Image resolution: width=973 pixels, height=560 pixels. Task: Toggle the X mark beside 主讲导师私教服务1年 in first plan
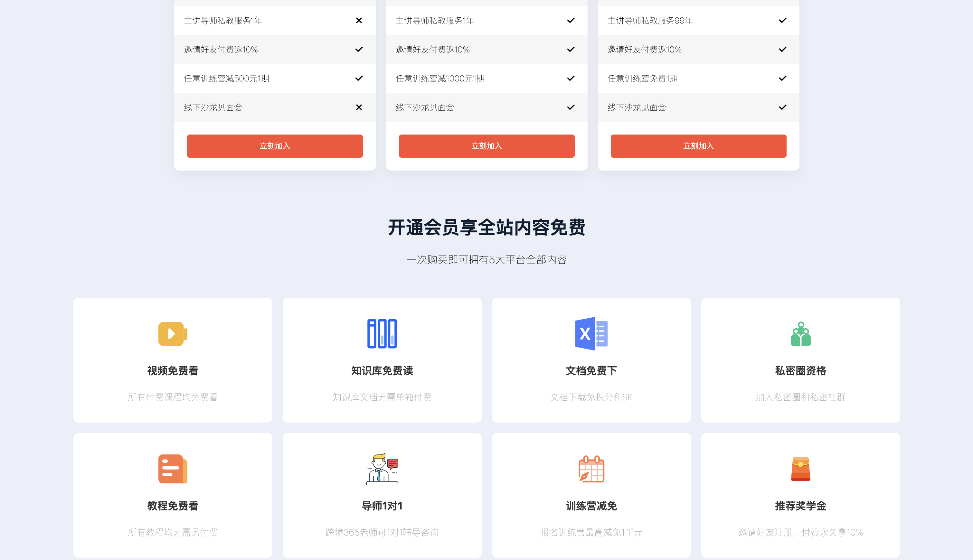tap(359, 20)
